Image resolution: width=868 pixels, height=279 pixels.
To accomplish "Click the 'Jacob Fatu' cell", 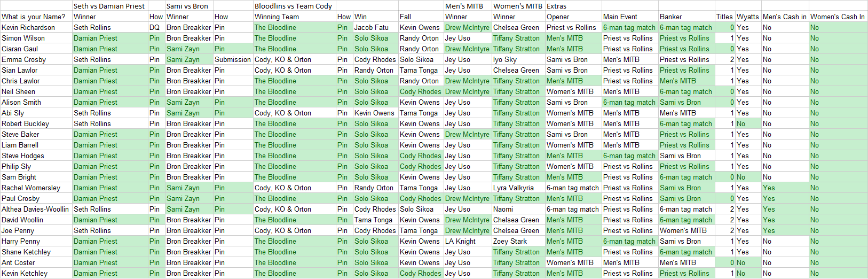I will (372, 27).
